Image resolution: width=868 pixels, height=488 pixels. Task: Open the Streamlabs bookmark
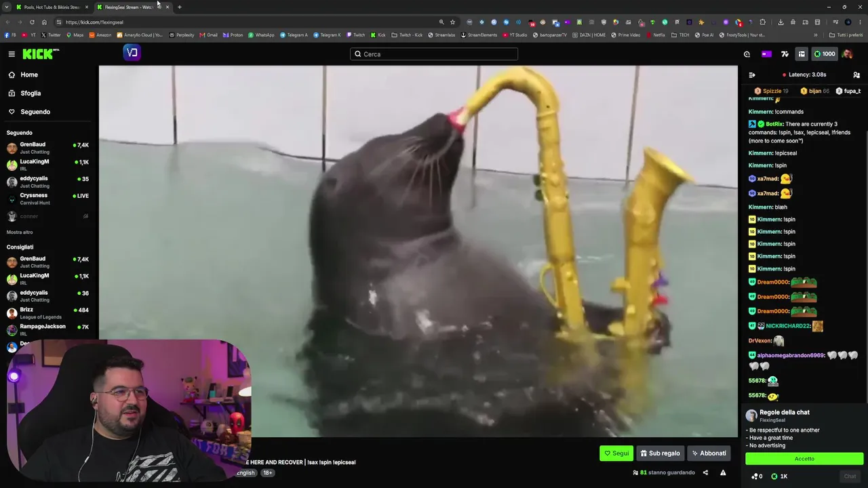[x=441, y=35]
